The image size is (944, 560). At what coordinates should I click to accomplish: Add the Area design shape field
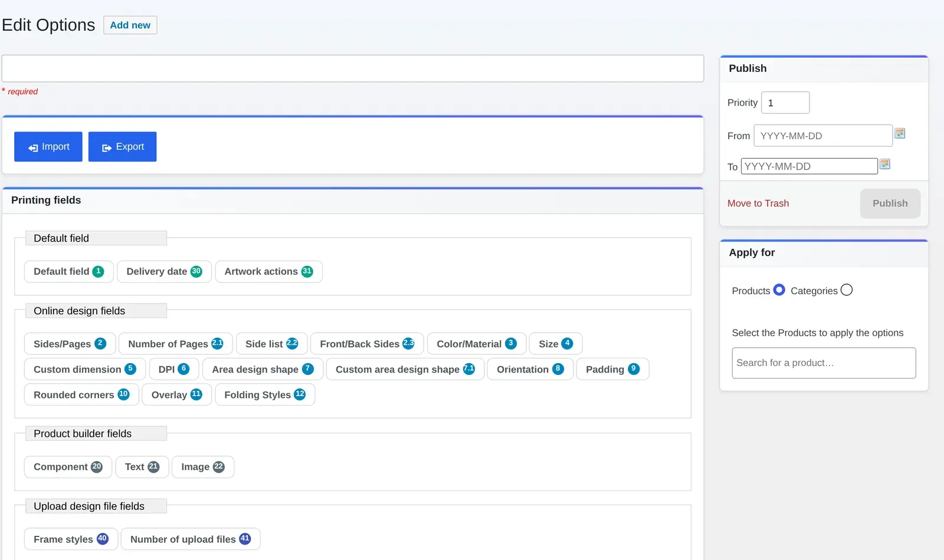click(263, 370)
